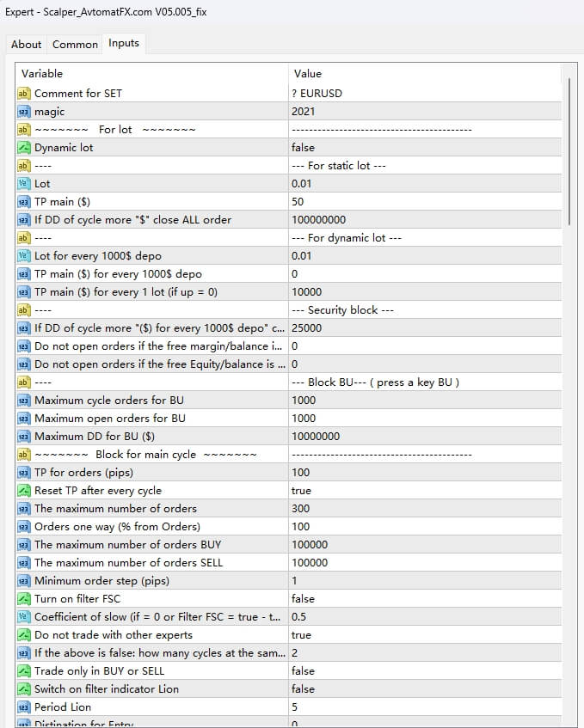This screenshot has width=584, height=728.
Task: Click the string icon beside Comment for SET
Action: (23, 94)
